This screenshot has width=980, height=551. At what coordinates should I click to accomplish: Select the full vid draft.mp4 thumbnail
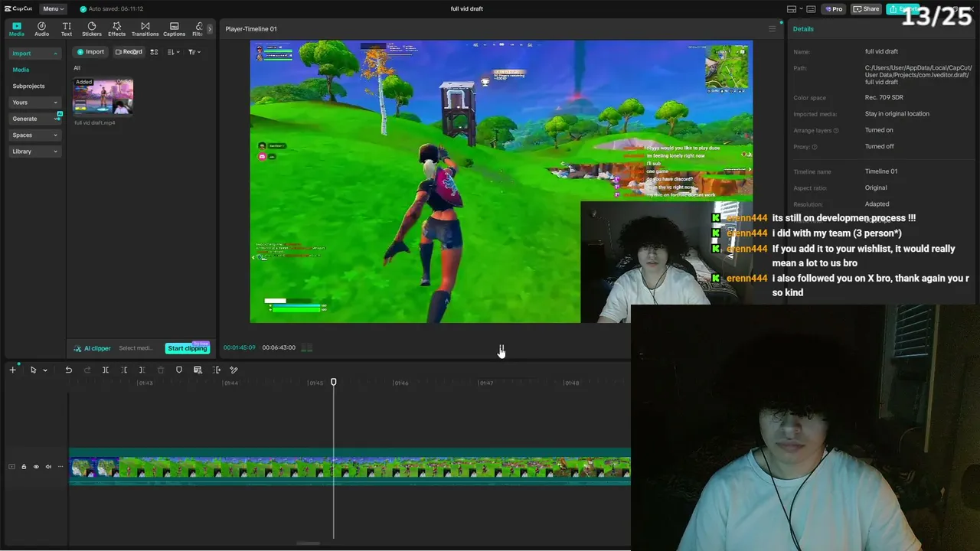tap(103, 96)
